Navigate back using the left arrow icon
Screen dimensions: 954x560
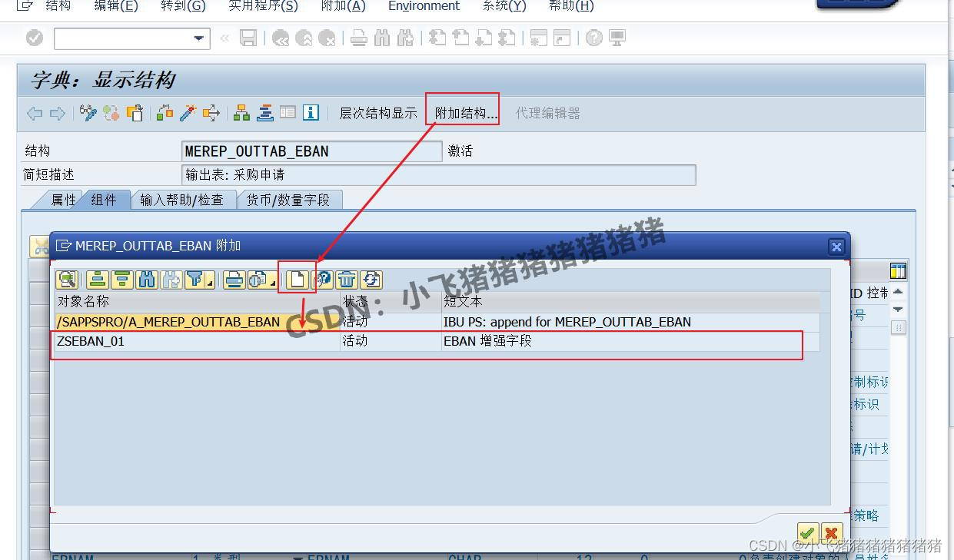coord(33,112)
